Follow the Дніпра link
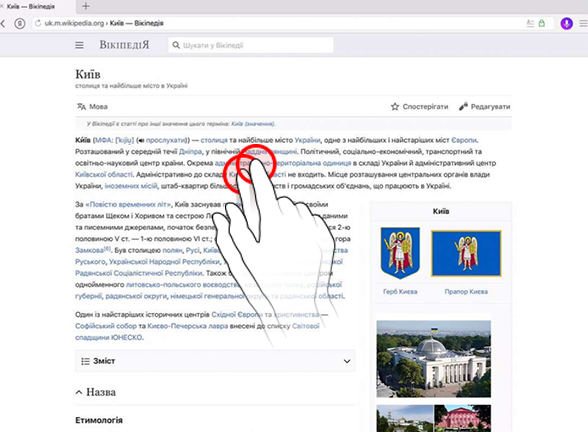Viewport: 588px width, 432px height. pos(190,152)
